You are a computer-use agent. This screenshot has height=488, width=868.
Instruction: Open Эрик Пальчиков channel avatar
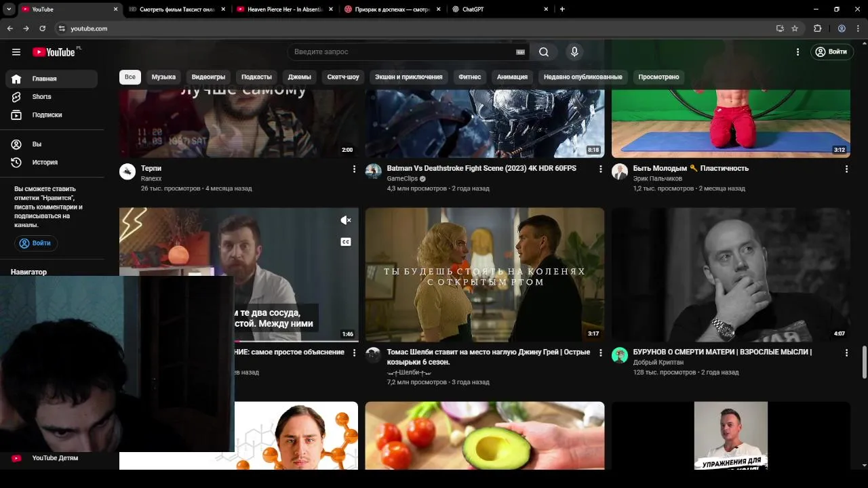tap(620, 171)
